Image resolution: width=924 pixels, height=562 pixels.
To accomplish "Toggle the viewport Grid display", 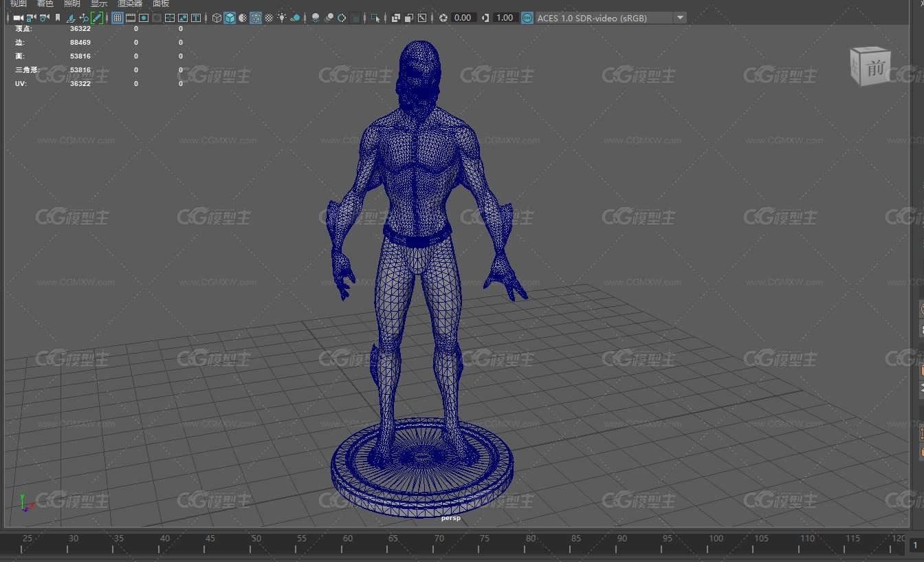I will [x=118, y=18].
